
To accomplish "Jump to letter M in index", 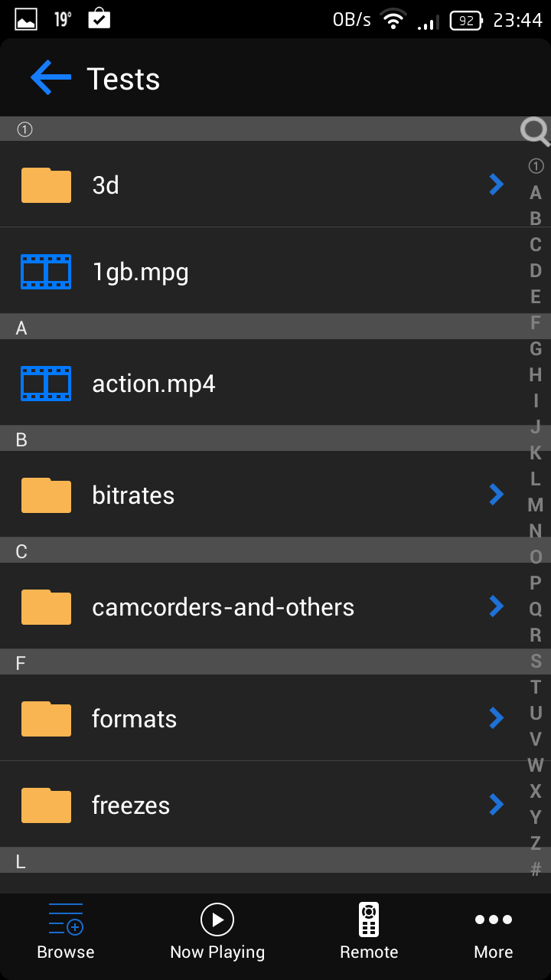I will [x=536, y=505].
